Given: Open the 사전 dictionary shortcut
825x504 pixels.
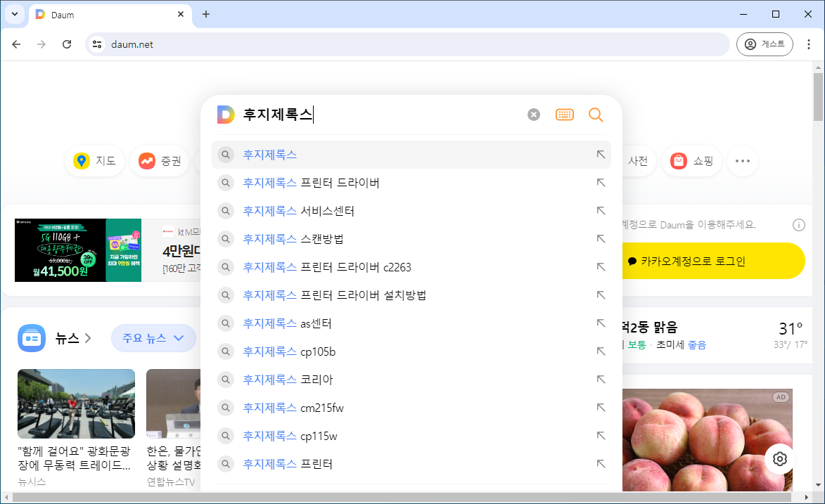Looking at the screenshot, I should (x=638, y=161).
